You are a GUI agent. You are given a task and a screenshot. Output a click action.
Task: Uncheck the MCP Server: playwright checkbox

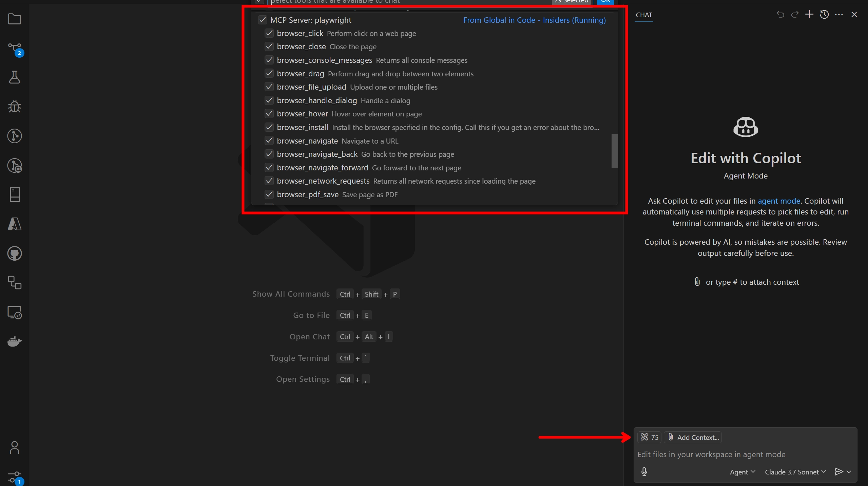(x=263, y=20)
